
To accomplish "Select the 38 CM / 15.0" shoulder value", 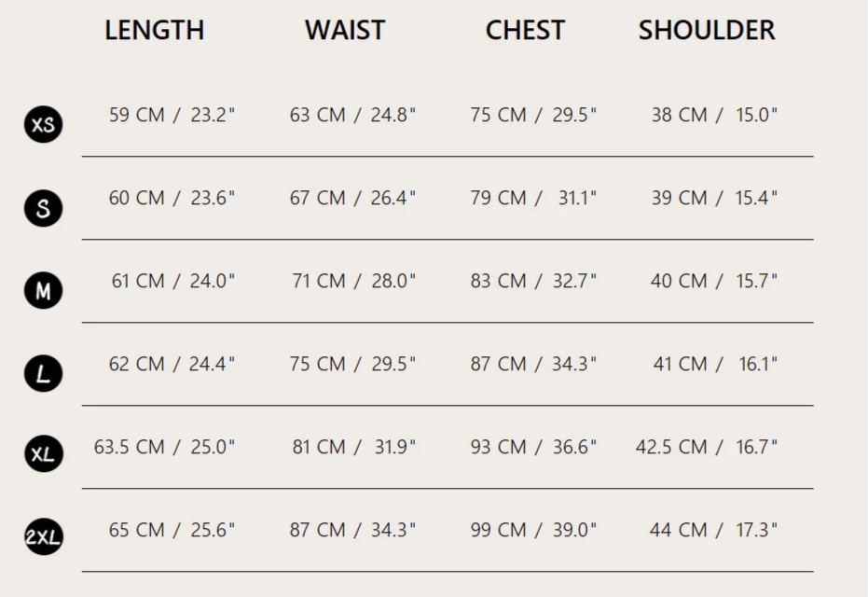I will pos(714,115).
